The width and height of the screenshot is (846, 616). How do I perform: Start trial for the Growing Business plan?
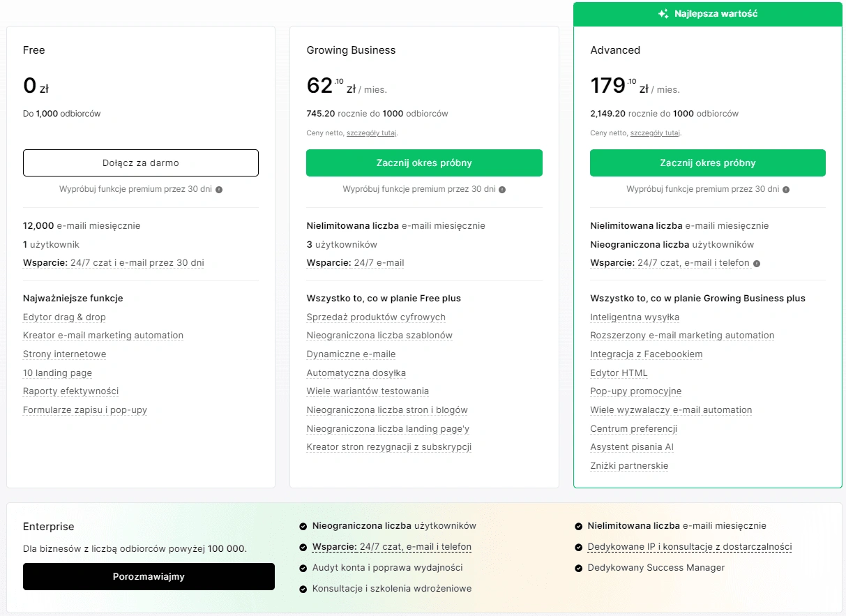pos(424,163)
